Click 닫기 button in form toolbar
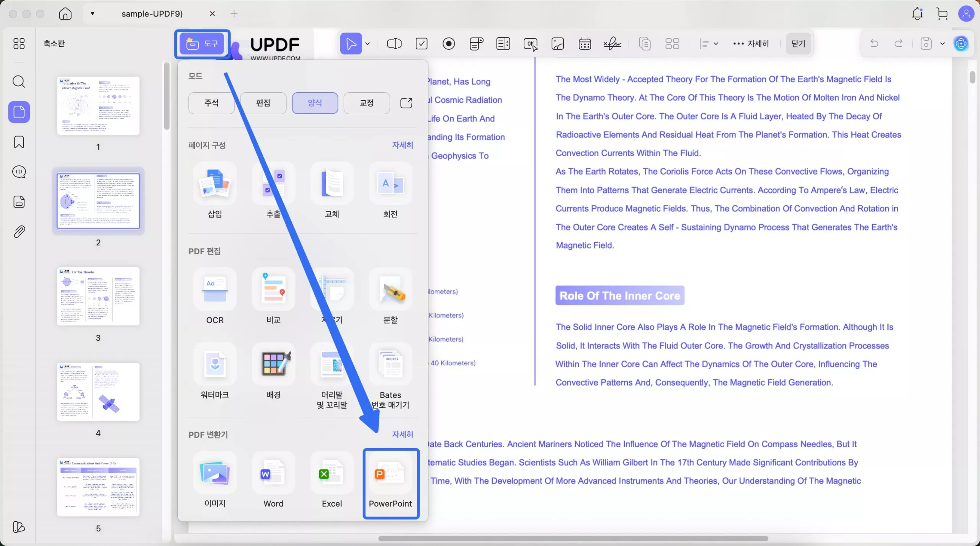 798,44
